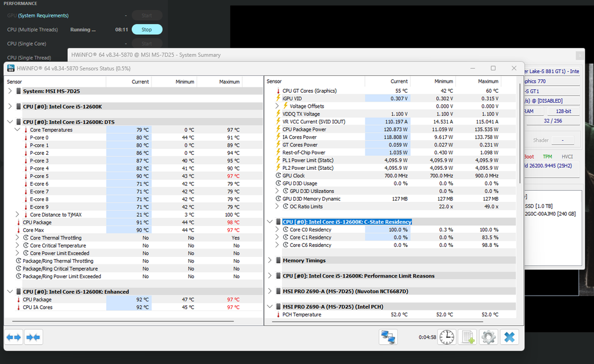594x364 pixels.
Task: Click the thermometer icon beside CPU GT Cores
Action: pyautogui.click(x=278, y=91)
